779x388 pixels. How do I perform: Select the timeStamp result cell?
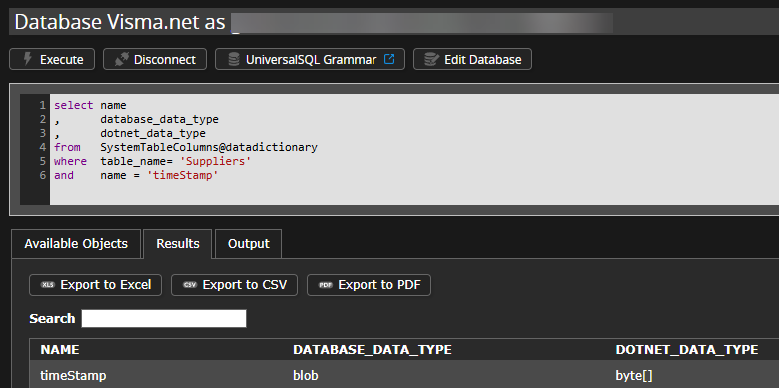[x=73, y=376]
